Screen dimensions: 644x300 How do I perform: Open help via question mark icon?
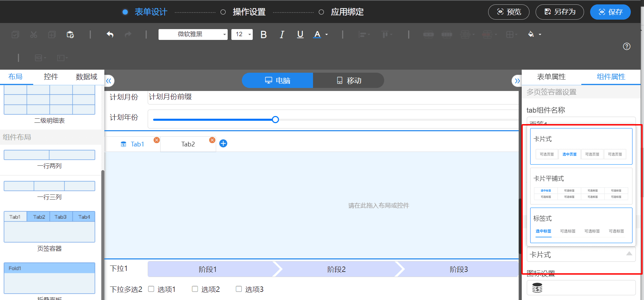(627, 46)
